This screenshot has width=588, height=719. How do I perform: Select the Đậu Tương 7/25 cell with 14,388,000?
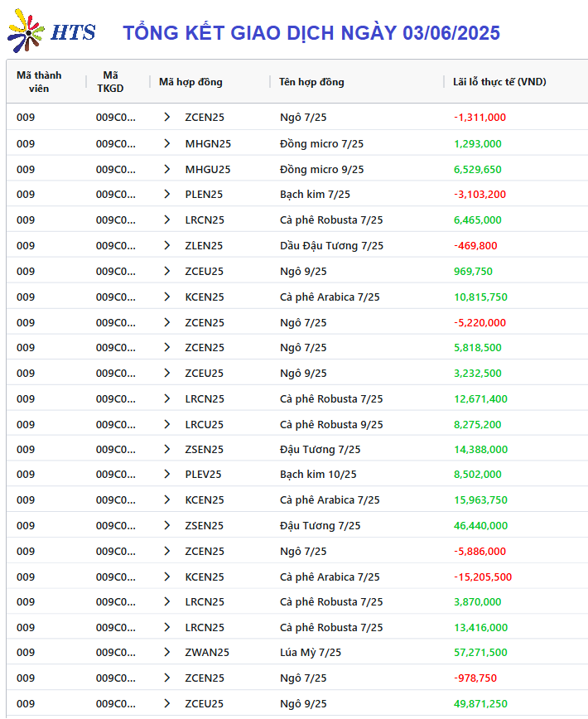tap(320, 449)
